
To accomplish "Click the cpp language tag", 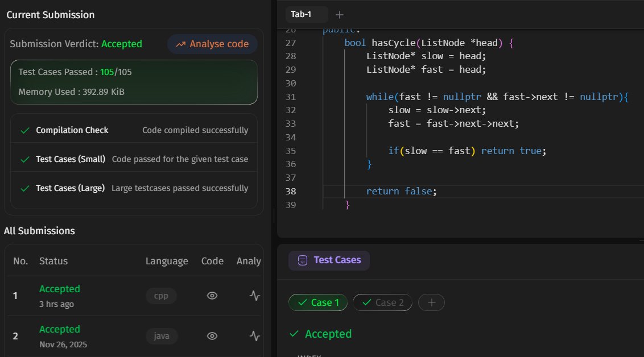I will tap(161, 296).
